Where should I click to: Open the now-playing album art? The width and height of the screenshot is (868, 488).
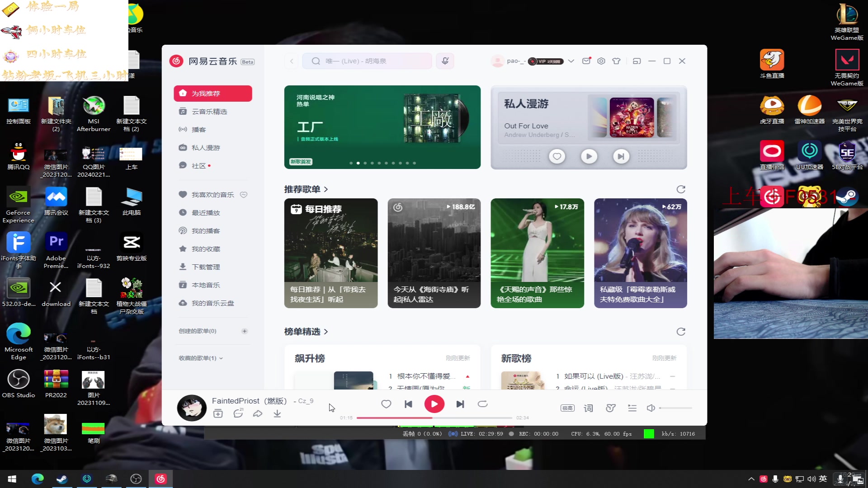click(192, 408)
